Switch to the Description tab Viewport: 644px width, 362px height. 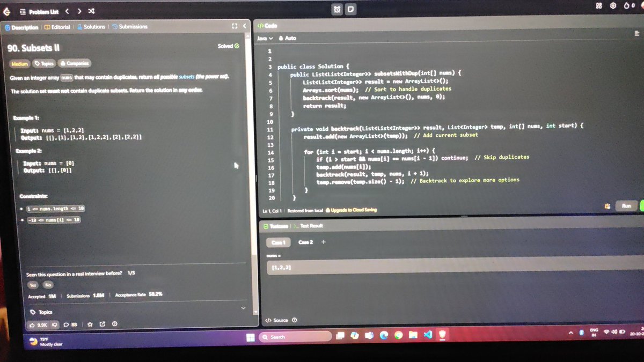[x=22, y=27]
